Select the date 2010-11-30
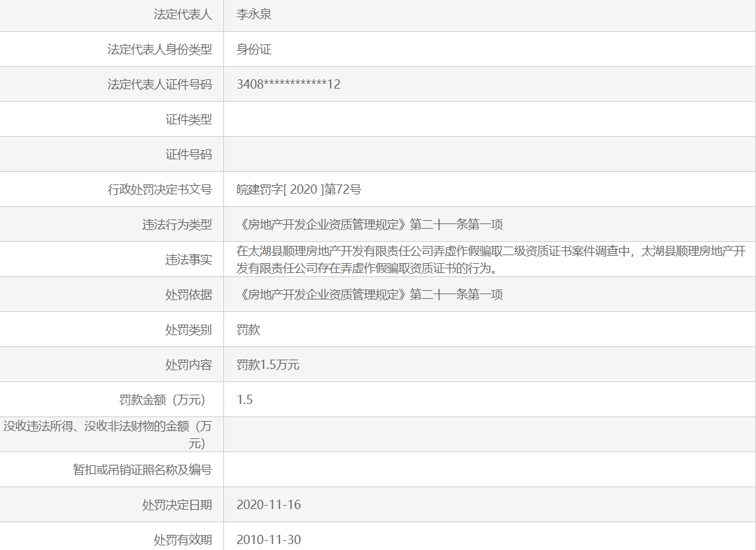Image resolution: width=756 pixels, height=550 pixels. [x=268, y=540]
